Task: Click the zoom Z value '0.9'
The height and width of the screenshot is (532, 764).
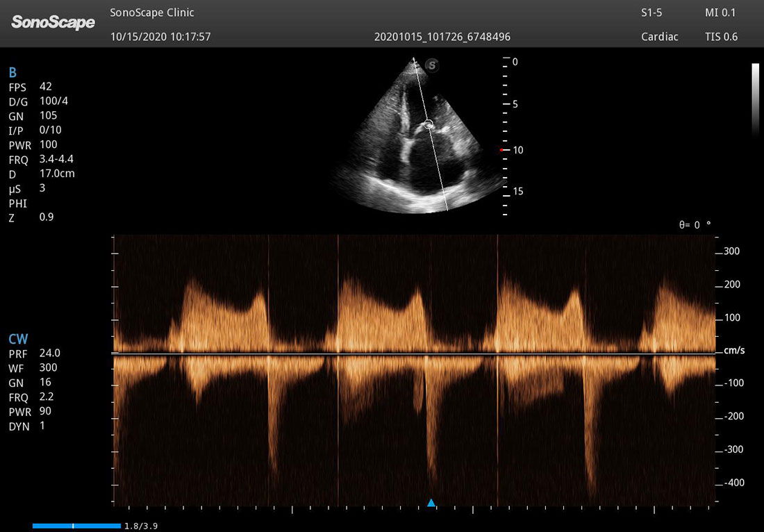Action: [47, 217]
